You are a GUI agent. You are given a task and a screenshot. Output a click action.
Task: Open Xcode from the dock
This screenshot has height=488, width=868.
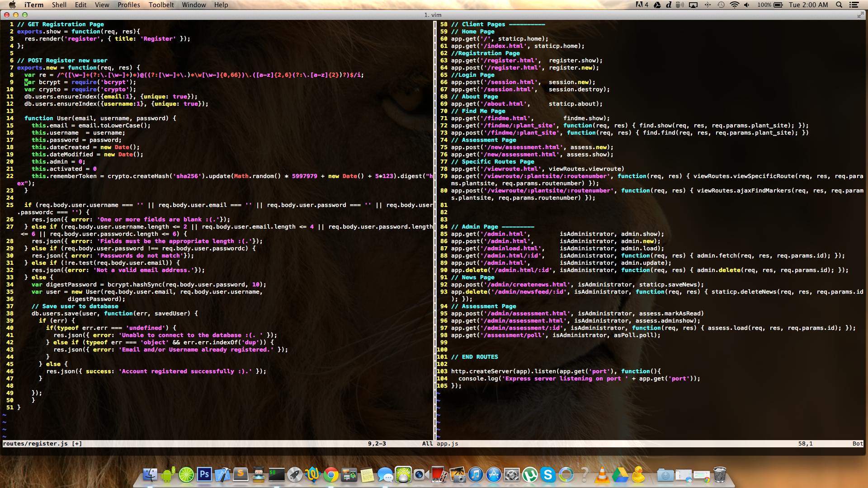(222, 474)
